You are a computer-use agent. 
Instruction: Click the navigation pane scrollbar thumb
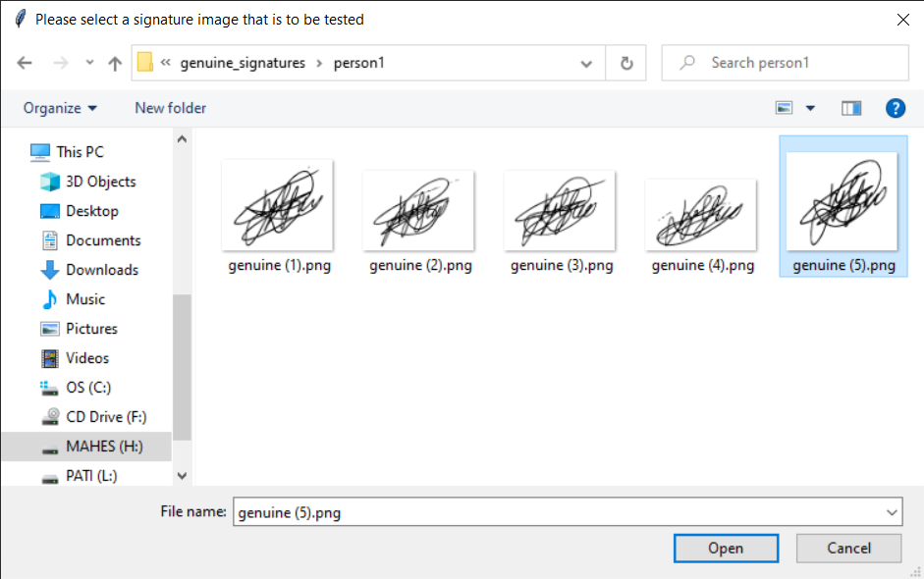[x=182, y=367]
